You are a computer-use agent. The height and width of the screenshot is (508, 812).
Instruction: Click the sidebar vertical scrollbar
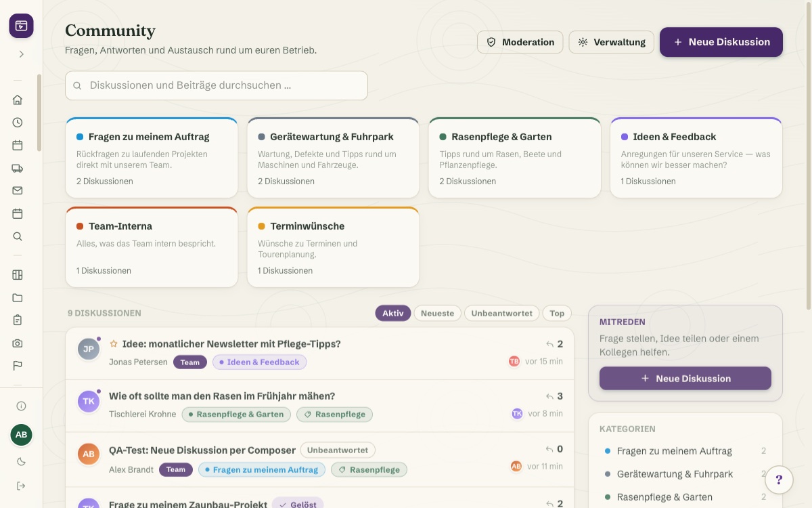(x=39, y=112)
